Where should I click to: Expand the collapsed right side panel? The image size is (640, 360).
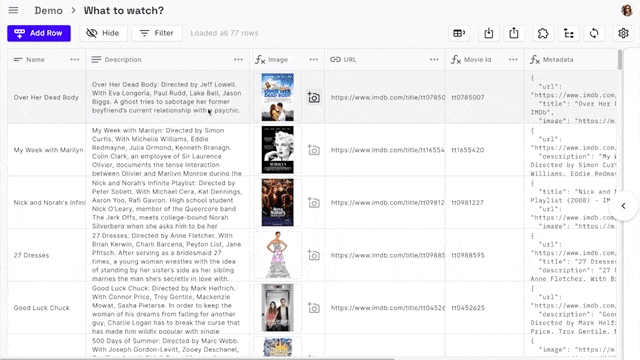click(623, 206)
